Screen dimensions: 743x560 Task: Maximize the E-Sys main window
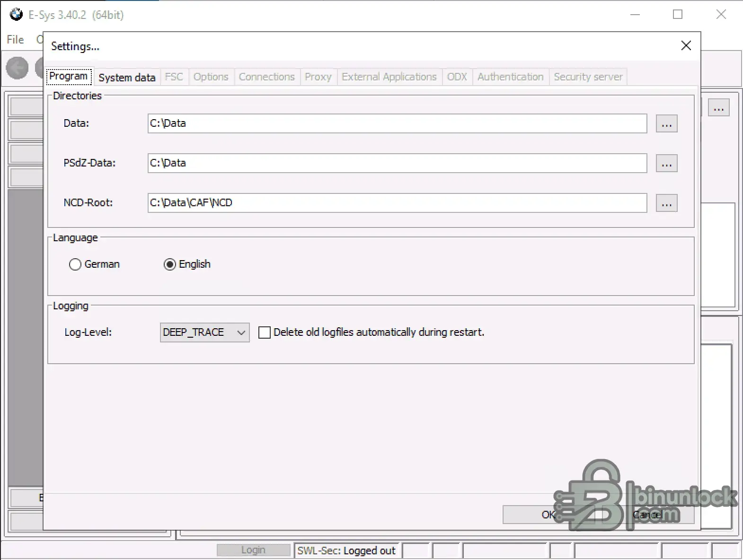678,15
